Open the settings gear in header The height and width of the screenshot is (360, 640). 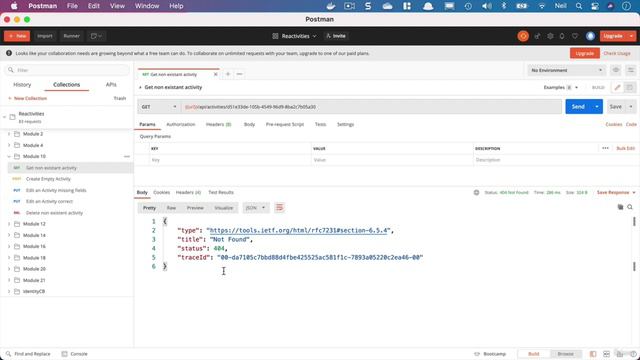point(550,36)
